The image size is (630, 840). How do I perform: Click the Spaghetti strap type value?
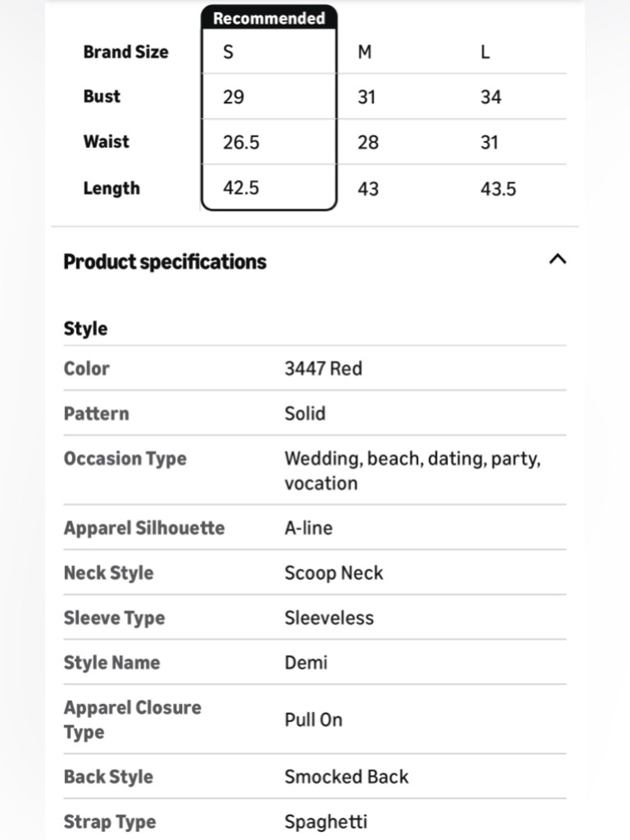[x=326, y=821]
